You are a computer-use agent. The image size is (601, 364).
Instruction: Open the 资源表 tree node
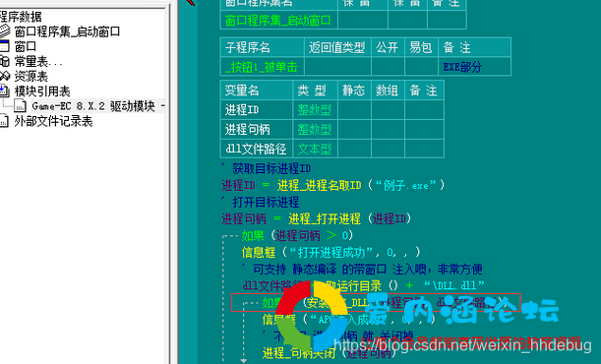click(31, 77)
